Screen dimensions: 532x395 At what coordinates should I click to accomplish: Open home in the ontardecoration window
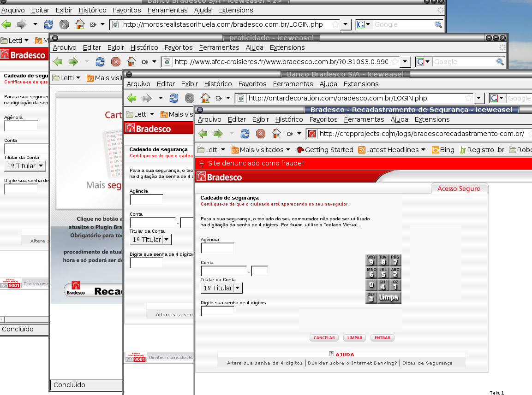tap(205, 98)
